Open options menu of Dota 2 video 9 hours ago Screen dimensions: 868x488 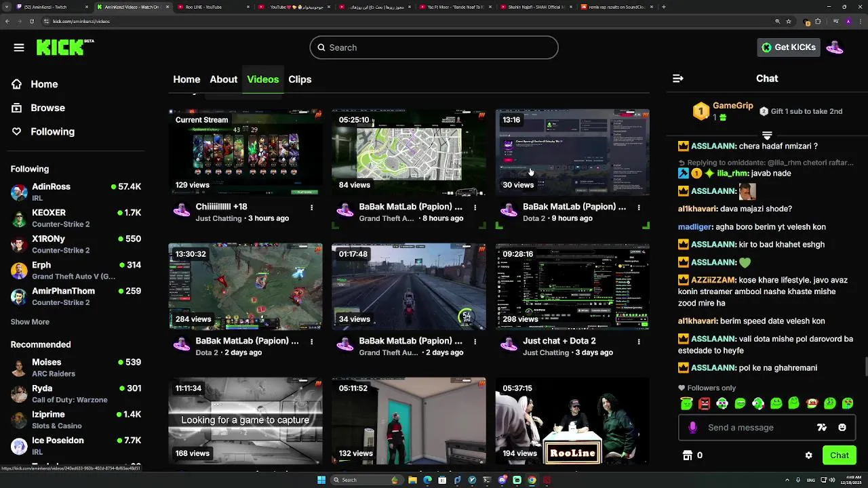pos(639,207)
